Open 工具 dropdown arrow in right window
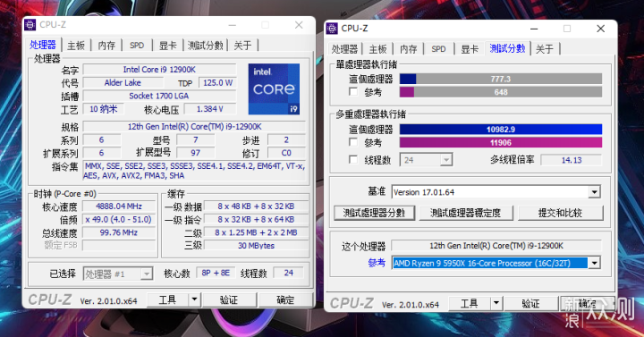The height and width of the screenshot is (337, 644). 496,303
